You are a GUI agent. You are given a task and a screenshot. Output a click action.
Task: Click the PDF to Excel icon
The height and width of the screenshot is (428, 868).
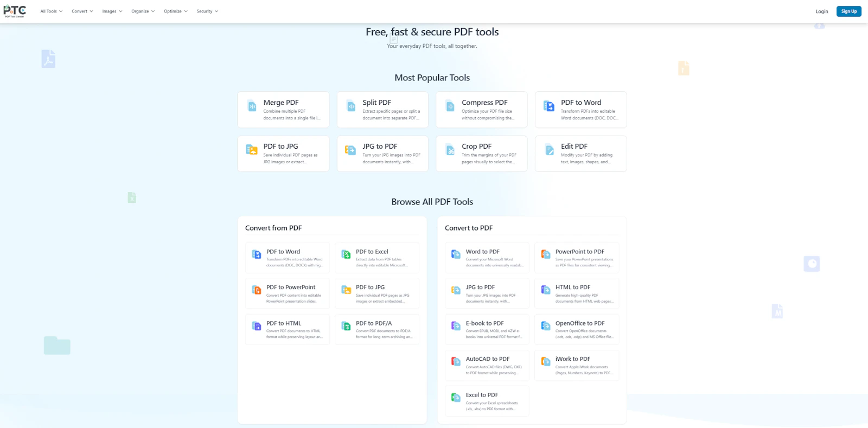point(346,254)
